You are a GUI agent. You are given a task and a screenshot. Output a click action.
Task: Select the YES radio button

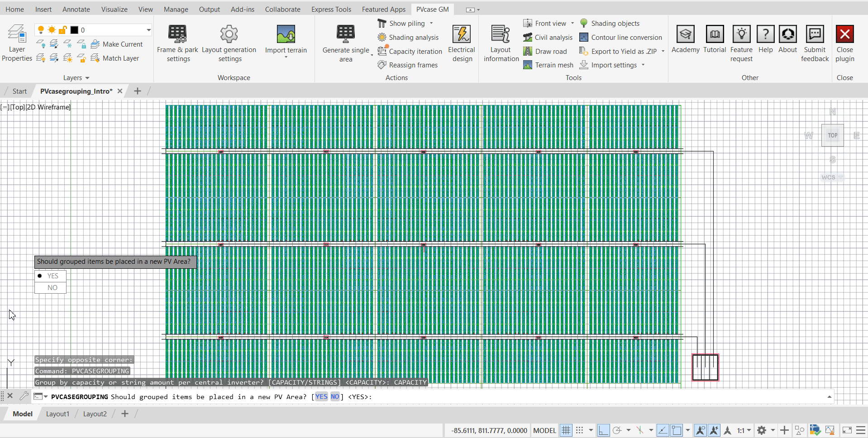coord(51,276)
